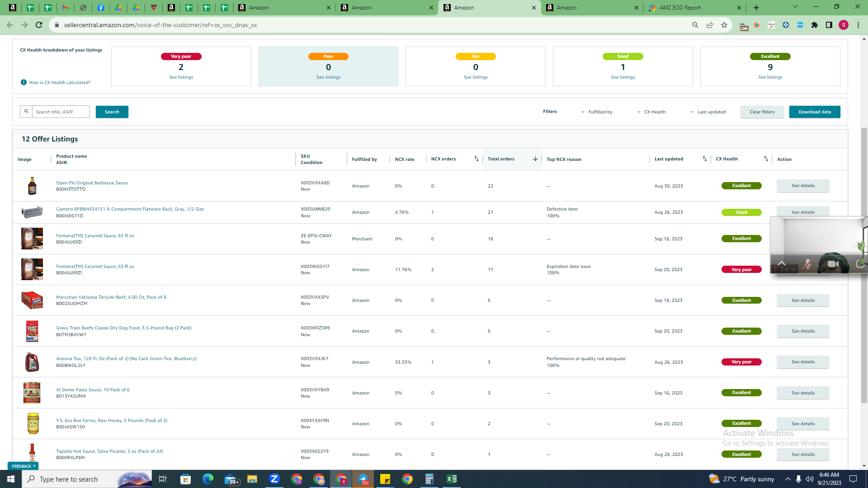Open File Explorer from the taskbar
Viewport: 868px width, 488px height.
point(252,479)
